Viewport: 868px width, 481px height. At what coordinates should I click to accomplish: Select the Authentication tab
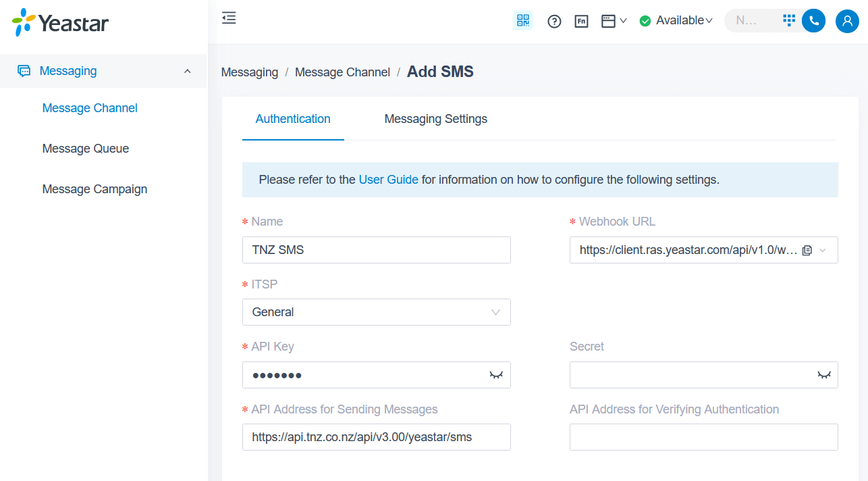click(x=292, y=119)
